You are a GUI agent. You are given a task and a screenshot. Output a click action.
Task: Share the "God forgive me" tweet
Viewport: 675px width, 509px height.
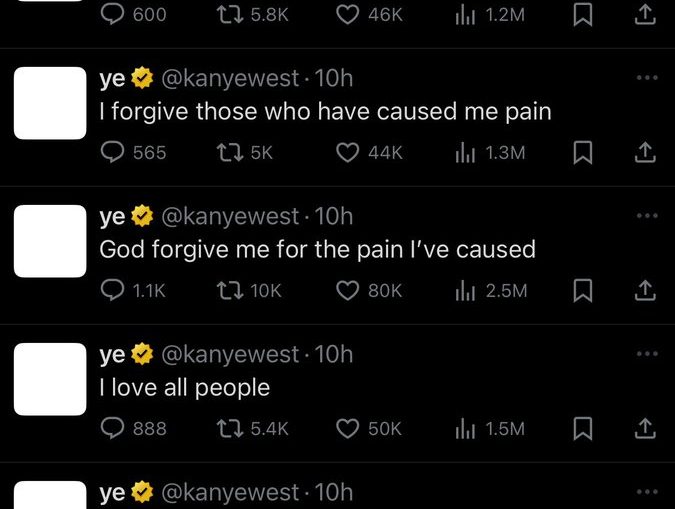[645, 291]
